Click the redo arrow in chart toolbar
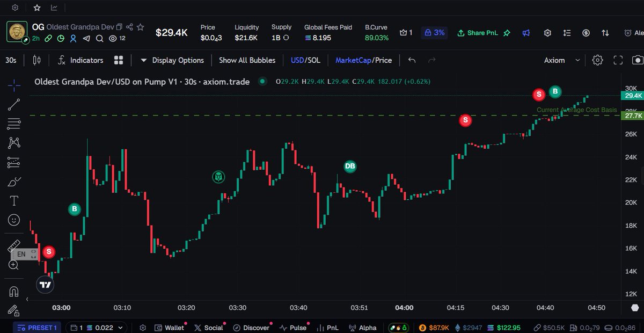This screenshot has width=644, height=333. pyautogui.click(x=432, y=60)
